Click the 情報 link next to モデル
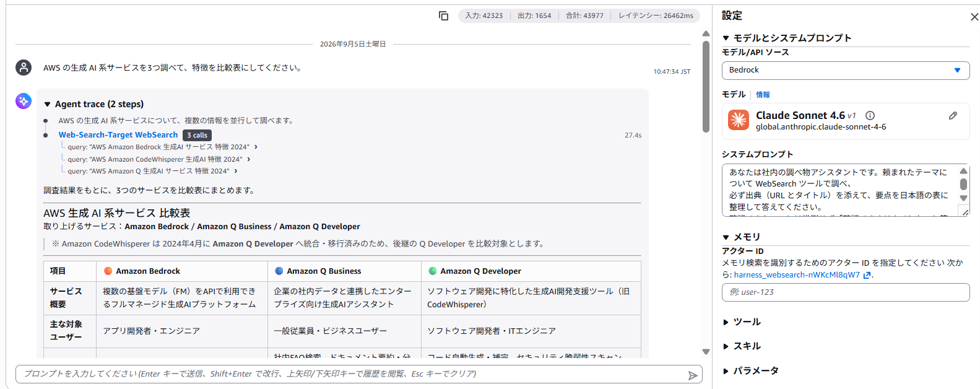Screen dimensions: 980x389 pyautogui.click(x=763, y=95)
